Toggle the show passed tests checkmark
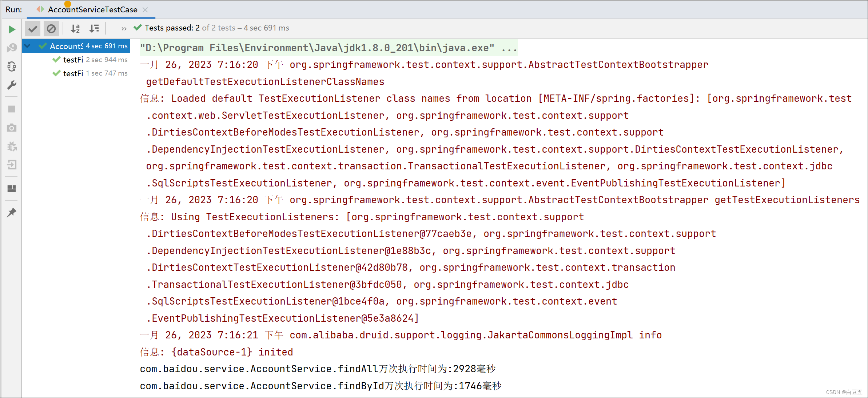 point(33,28)
